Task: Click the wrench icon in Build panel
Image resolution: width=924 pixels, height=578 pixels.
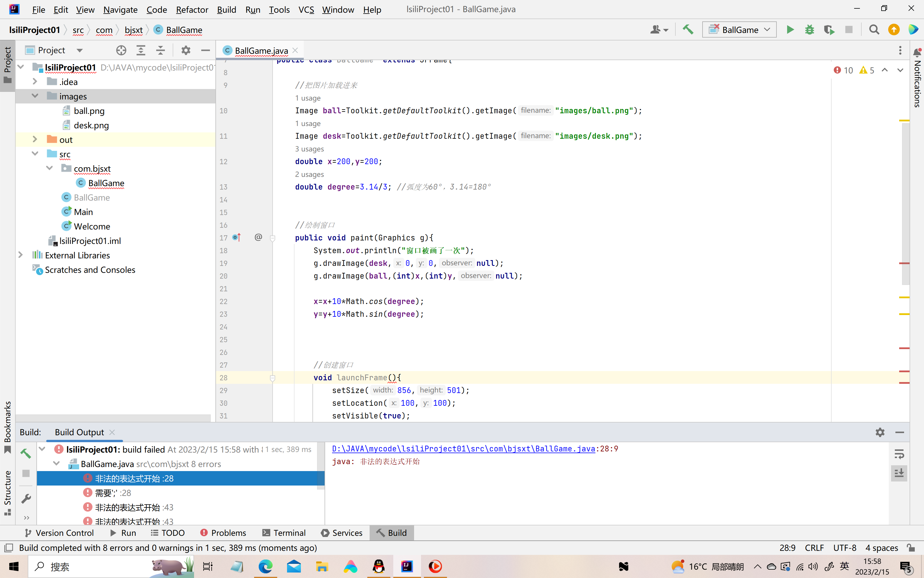Action: click(x=26, y=499)
